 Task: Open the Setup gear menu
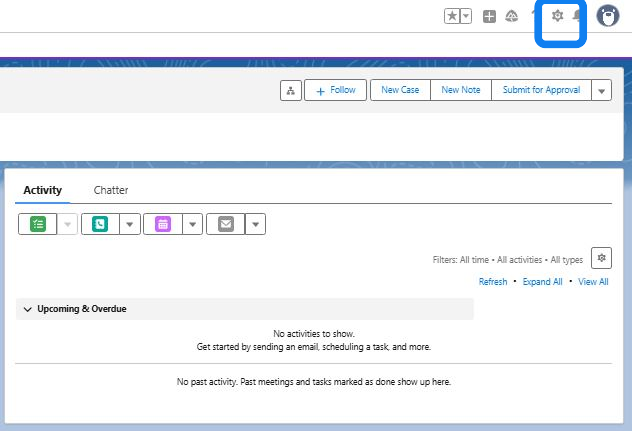tap(558, 16)
